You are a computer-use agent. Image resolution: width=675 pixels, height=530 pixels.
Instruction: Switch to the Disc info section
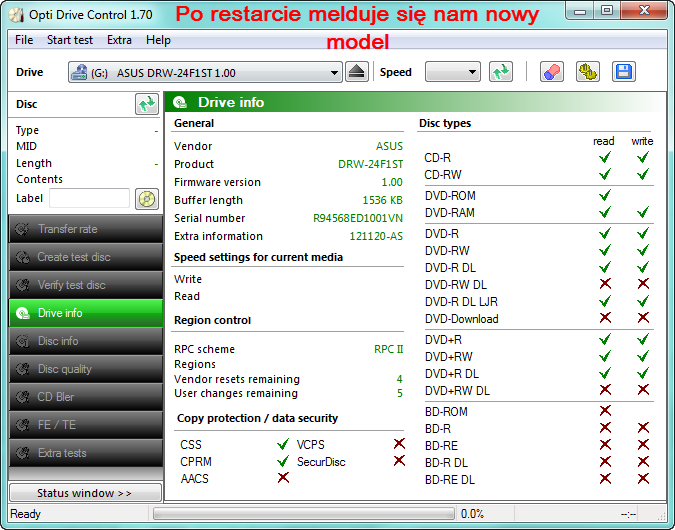[86, 341]
